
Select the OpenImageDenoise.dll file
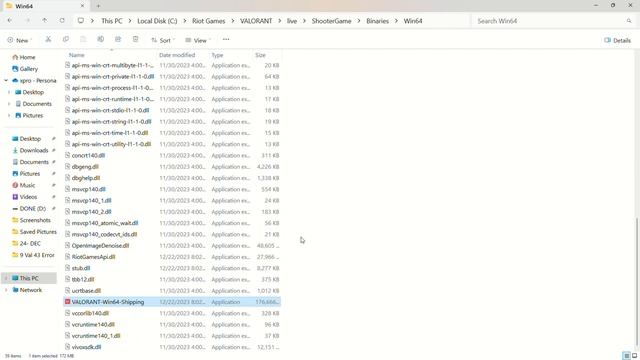pyautogui.click(x=172, y=246)
